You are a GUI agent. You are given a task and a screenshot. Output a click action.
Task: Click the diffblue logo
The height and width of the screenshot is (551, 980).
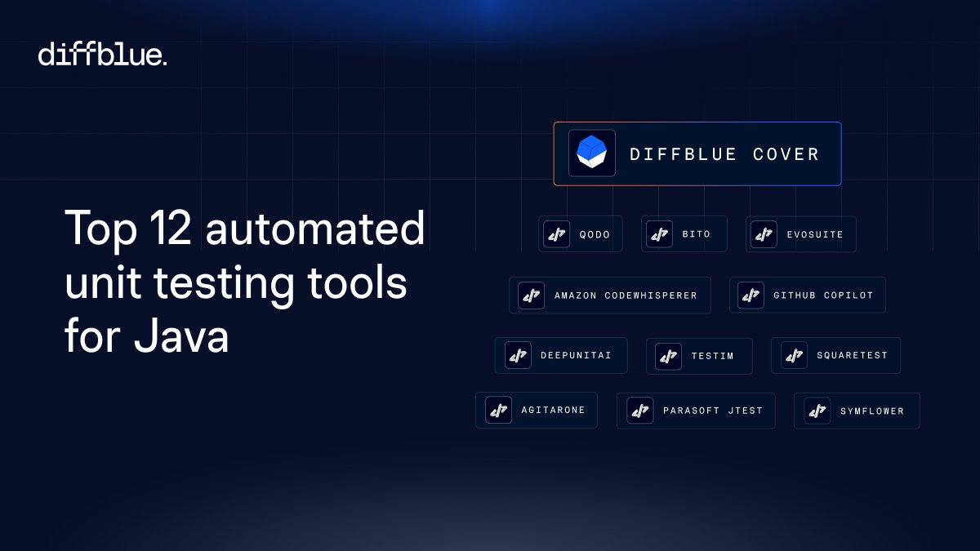tap(102, 54)
